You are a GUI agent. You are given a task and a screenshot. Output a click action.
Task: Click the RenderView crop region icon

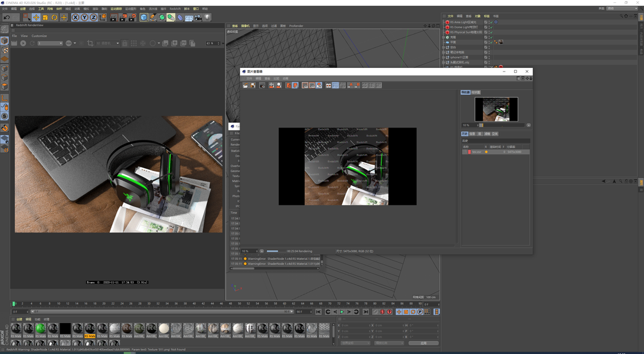[90, 43]
